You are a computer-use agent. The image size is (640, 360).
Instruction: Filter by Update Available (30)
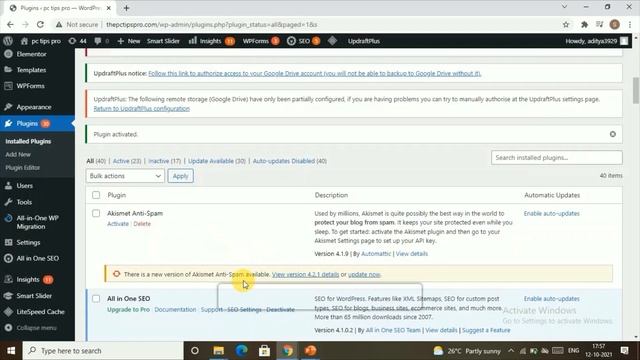click(x=217, y=161)
